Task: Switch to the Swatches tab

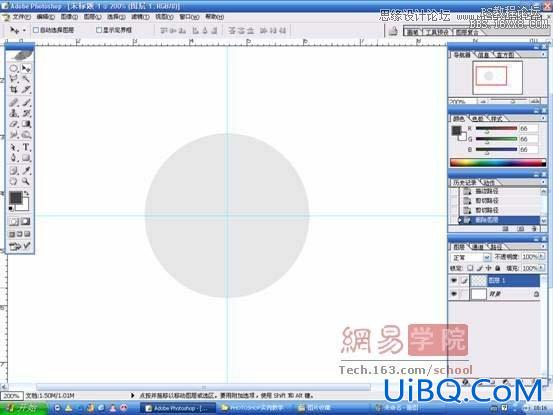Action: coord(479,119)
